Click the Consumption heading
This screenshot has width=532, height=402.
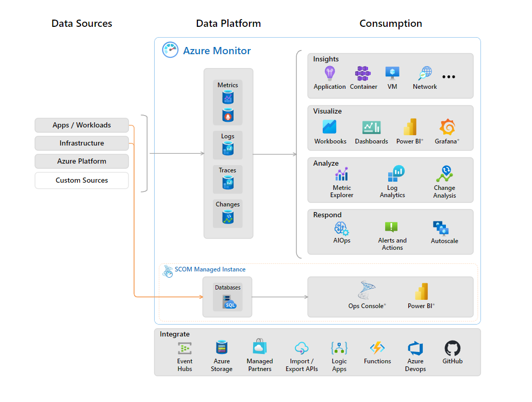(x=391, y=23)
